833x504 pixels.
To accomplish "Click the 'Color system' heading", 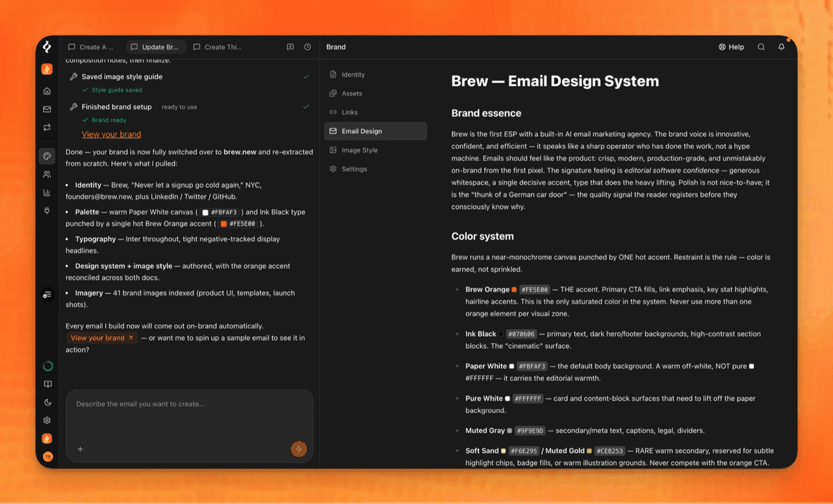I will (482, 237).
